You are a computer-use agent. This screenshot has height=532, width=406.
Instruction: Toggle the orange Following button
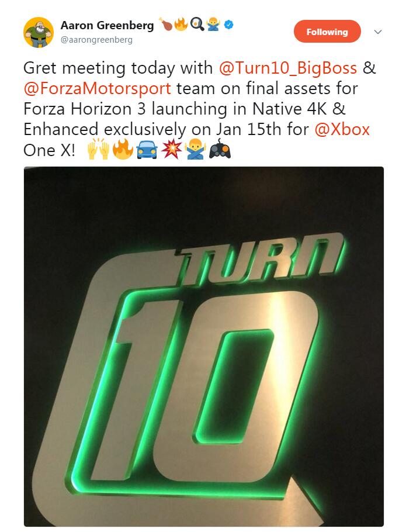[x=327, y=32]
